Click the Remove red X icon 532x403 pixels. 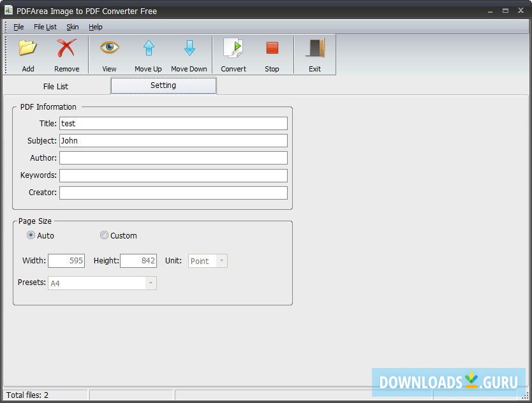[66, 48]
